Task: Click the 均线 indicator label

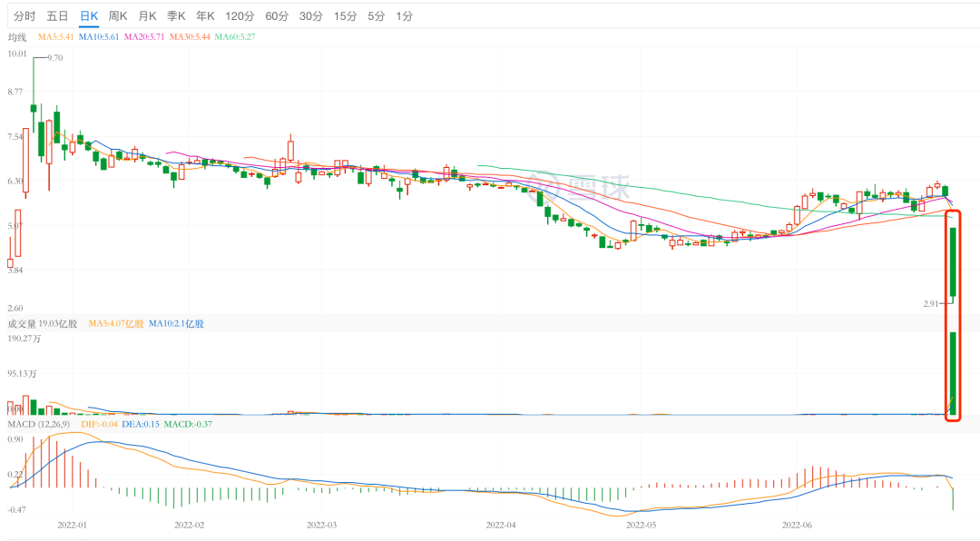Action: 17,37
